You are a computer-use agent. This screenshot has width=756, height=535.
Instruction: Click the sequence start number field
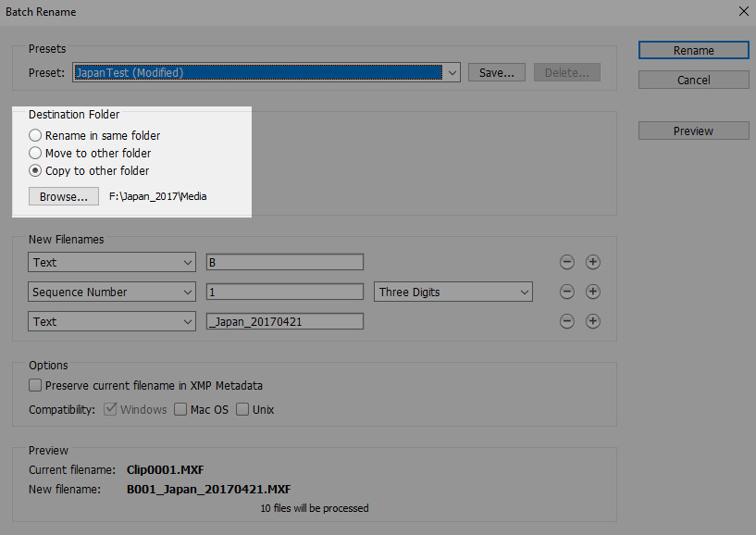285,292
